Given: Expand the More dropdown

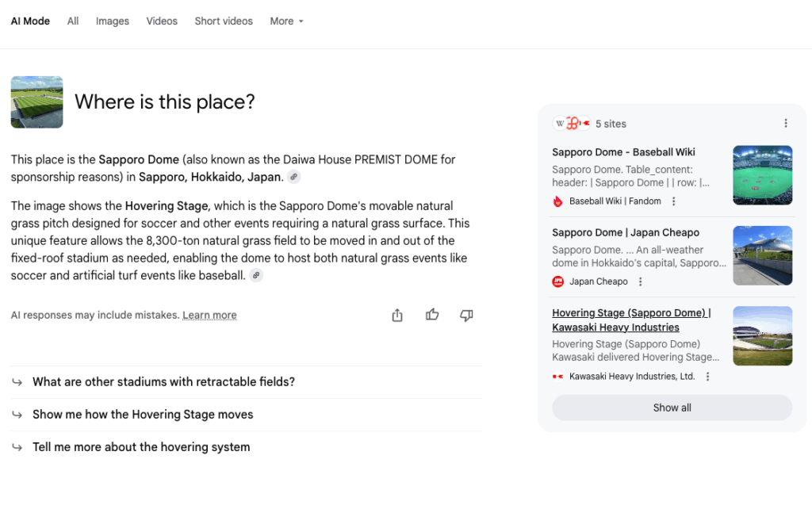Looking at the screenshot, I should pyautogui.click(x=286, y=21).
